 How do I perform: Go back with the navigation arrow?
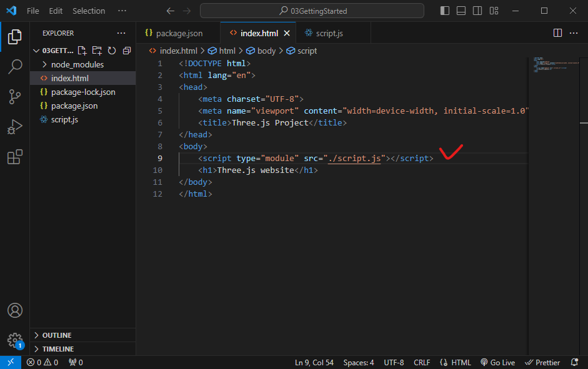coord(171,11)
